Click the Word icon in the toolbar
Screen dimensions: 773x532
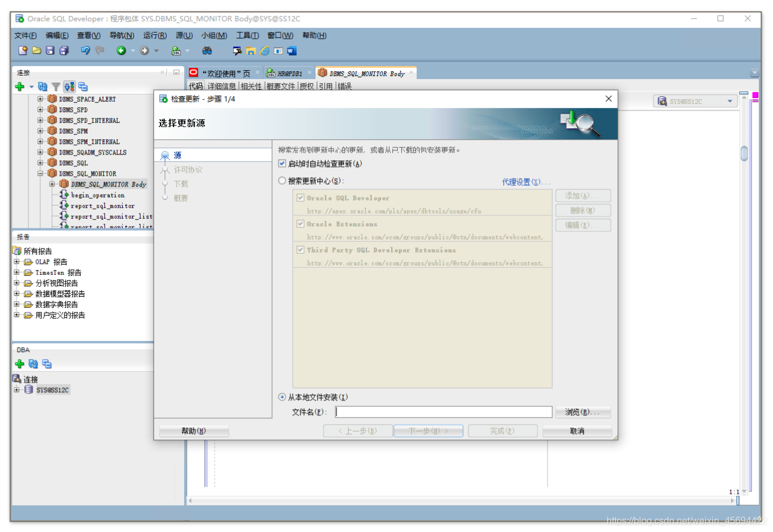[x=291, y=51]
